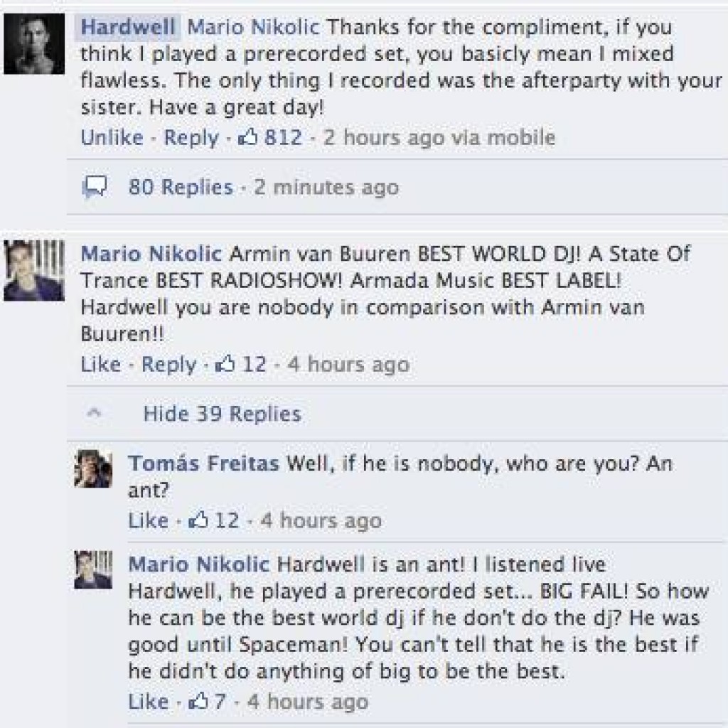Unlike Hardwell's comment
728x728 pixels.
112,137
